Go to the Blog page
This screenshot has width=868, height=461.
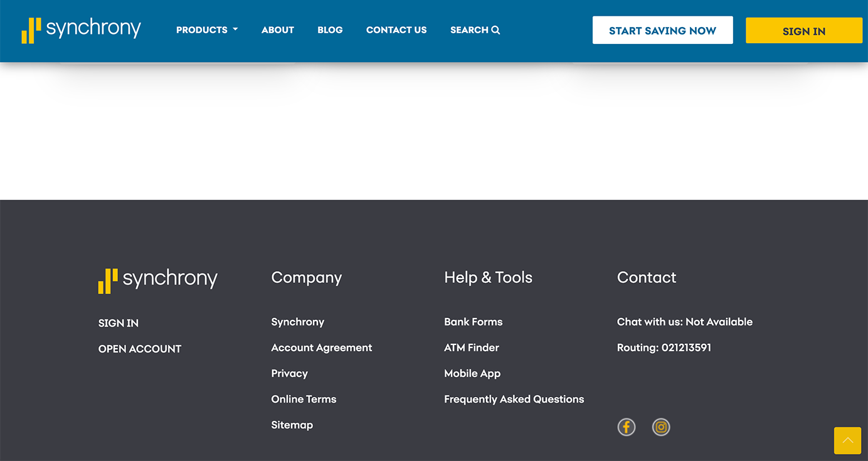[330, 30]
